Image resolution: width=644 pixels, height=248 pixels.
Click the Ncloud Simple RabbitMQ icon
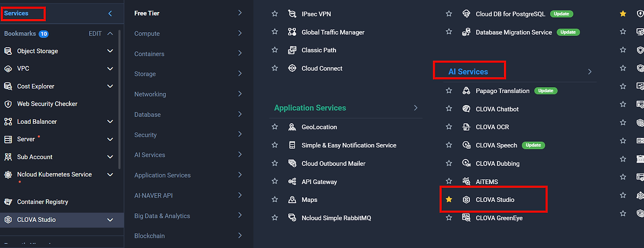292,218
